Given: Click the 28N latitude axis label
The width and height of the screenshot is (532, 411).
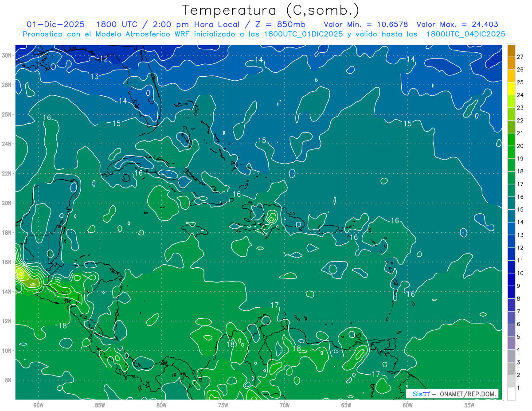Looking at the screenshot, I should click(x=7, y=85).
